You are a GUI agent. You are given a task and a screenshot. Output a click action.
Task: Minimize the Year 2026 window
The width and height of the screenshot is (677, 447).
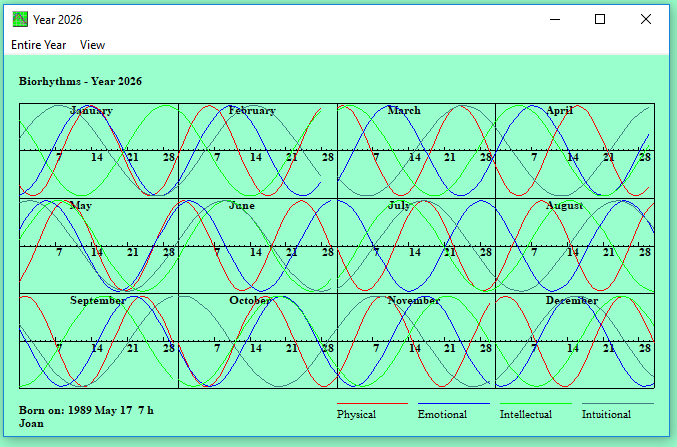[555, 19]
